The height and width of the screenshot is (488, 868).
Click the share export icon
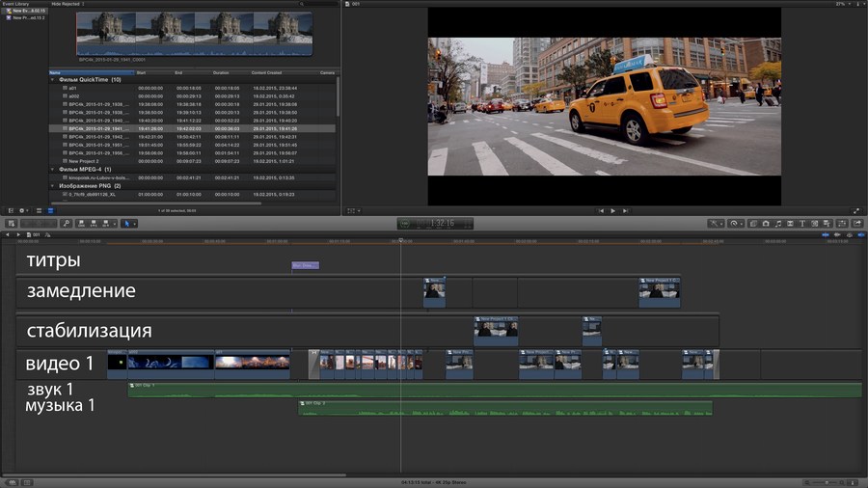(857, 224)
